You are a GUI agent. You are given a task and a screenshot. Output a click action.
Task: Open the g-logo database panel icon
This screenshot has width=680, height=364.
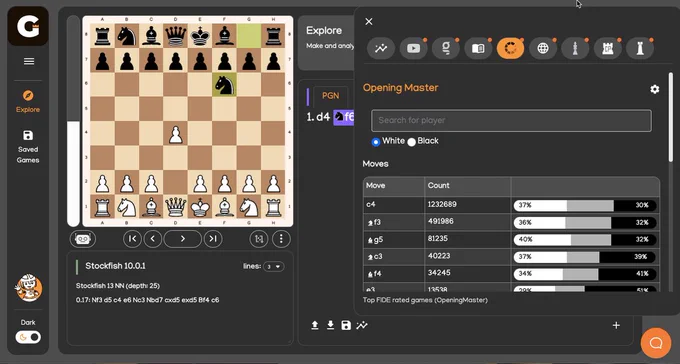[x=446, y=49]
